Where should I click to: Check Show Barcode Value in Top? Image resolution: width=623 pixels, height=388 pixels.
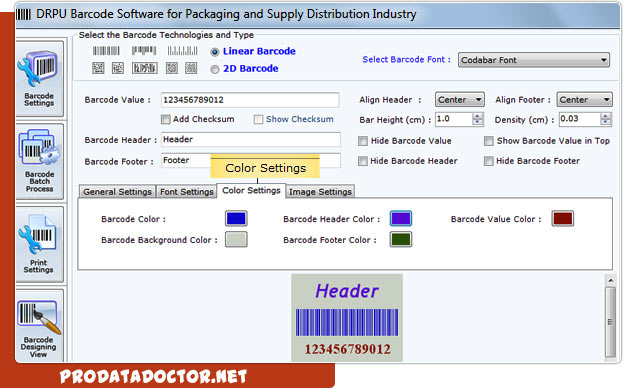tap(489, 141)
